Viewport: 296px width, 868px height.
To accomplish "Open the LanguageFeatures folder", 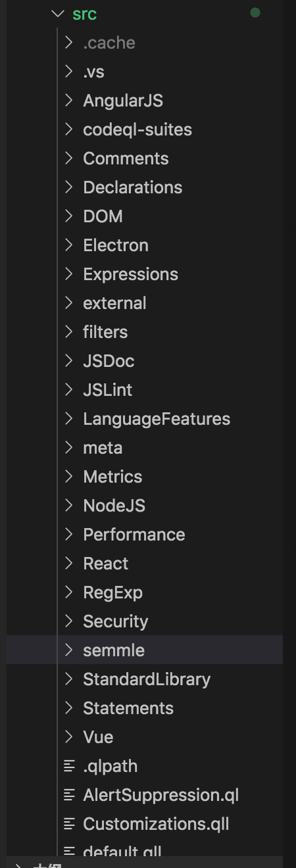I will click(145, 419).
